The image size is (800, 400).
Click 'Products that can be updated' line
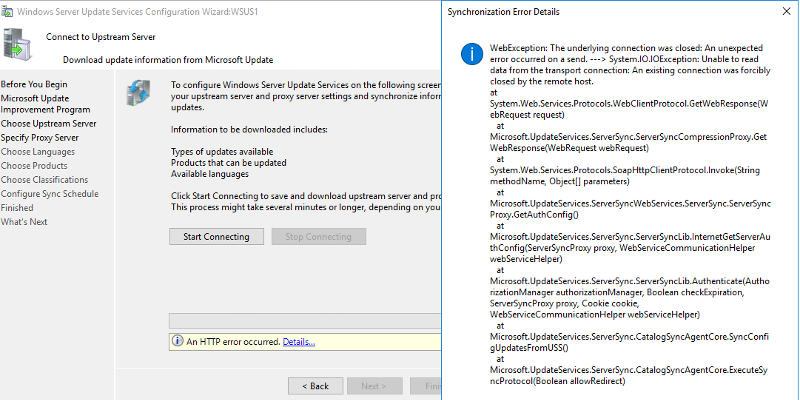229,163
